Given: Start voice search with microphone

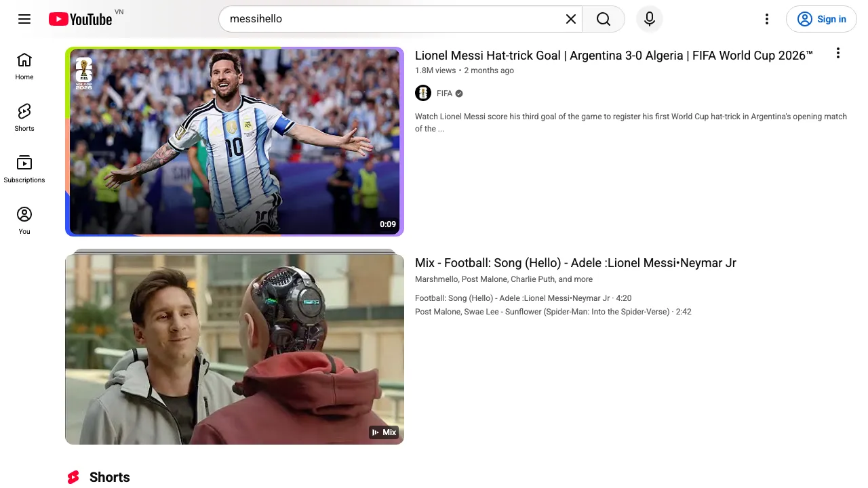Looking at the screenshot, I should click(650, 19).
